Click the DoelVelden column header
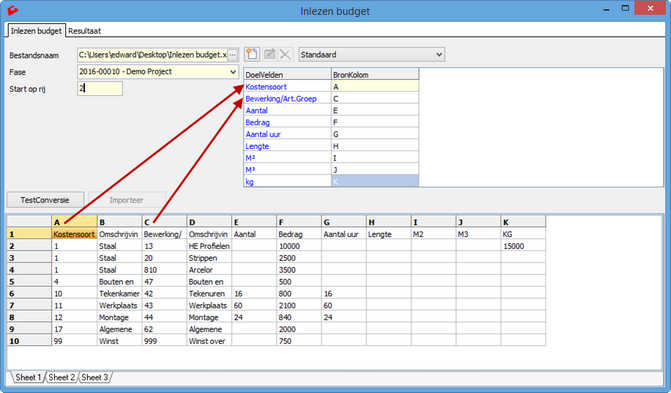Screen dimensions: 671x393 pyautogui.click(x=287, y=74)
